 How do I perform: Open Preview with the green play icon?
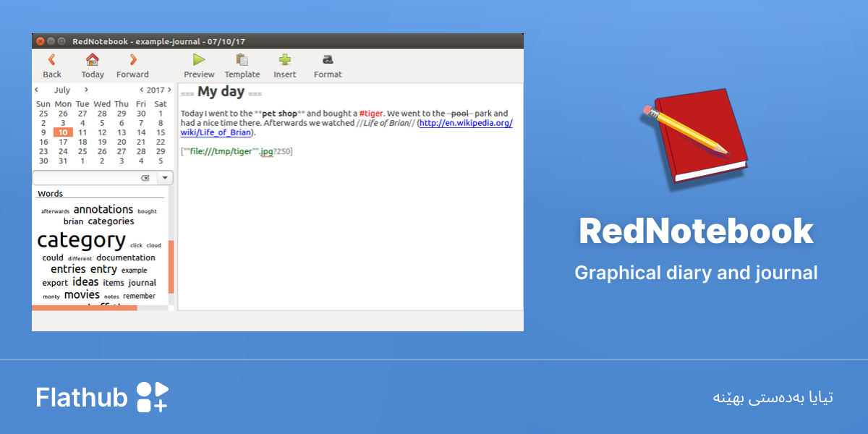click(199, 65)
